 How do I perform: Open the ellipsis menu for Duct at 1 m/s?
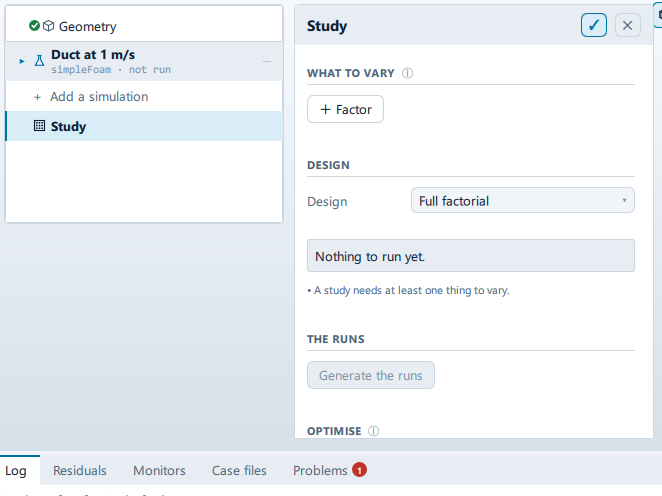(x=266, y=61)
